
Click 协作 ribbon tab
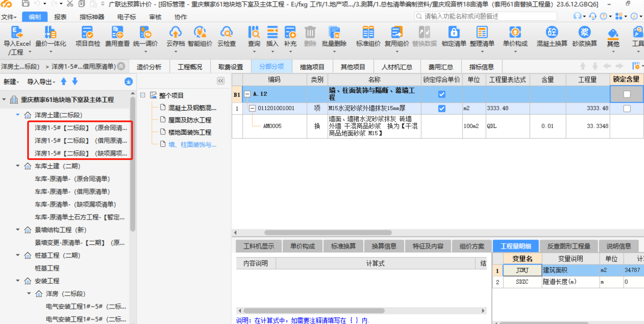coord(181,17)
